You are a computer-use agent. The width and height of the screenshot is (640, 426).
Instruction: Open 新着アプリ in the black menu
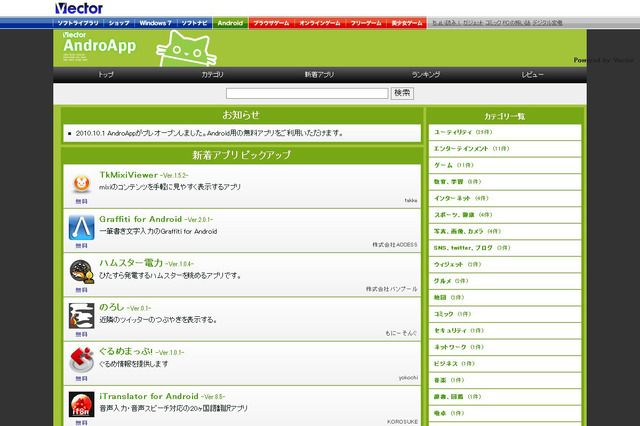point(319,75)
